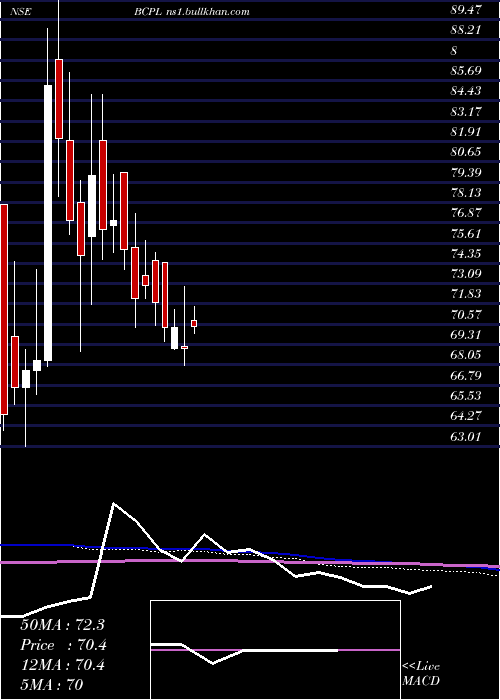This screenshot has width=500, height=700.
Task: Click the 80.65 price axis label
Action: pos(466,152)
